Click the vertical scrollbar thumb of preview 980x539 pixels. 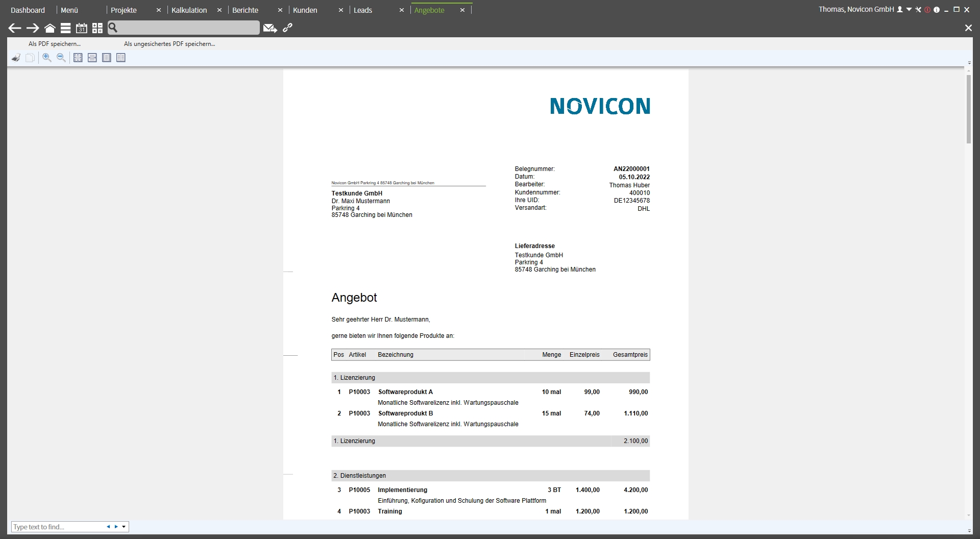969,109
